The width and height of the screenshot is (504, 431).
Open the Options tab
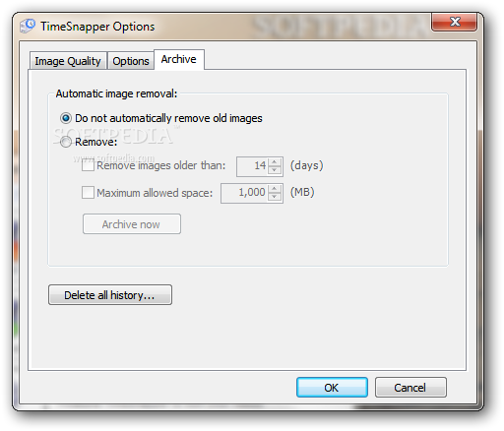(131, 61)
